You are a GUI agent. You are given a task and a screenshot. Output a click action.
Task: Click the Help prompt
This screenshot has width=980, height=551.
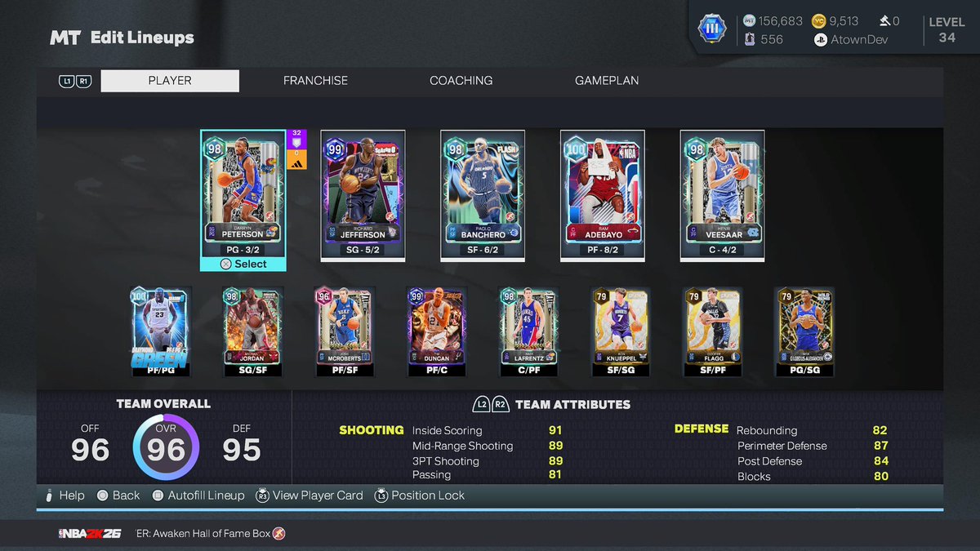(x=65, y=495)
